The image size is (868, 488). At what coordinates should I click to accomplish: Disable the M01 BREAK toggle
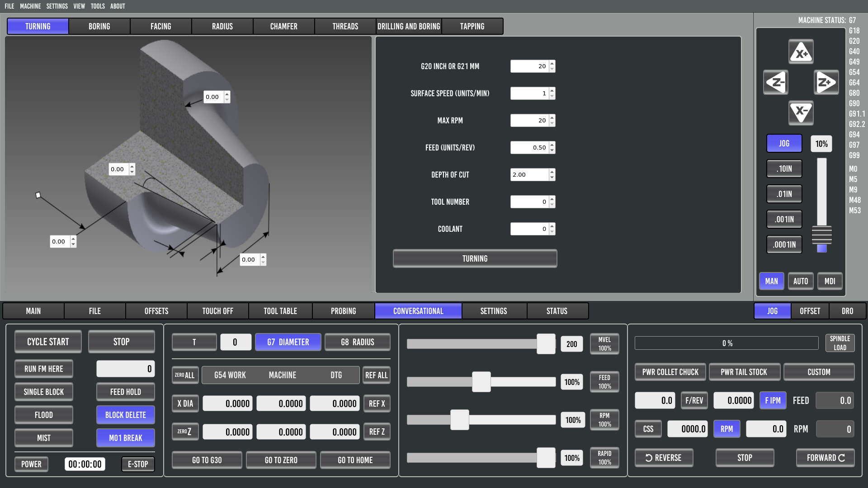[x=125, y=438]
